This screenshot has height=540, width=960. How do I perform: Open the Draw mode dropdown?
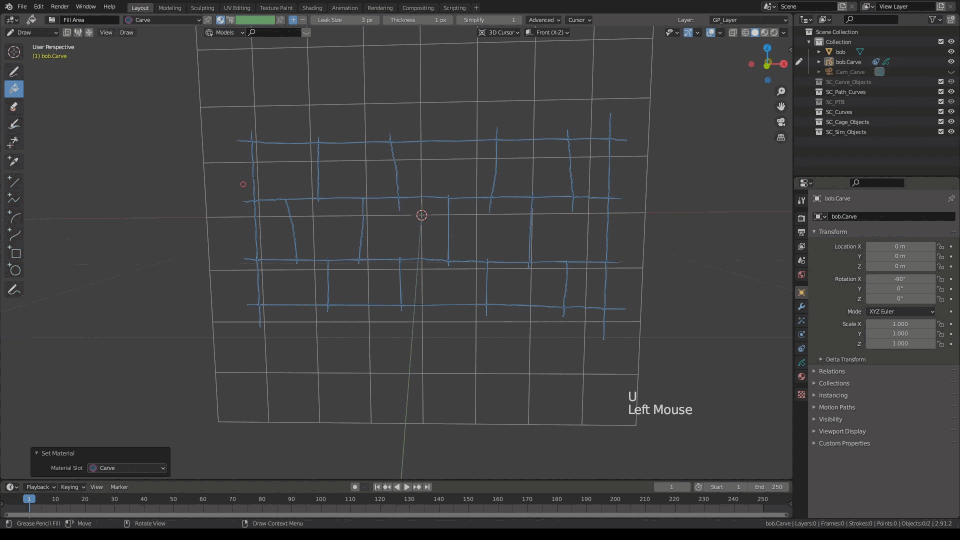tap(33, 32)
